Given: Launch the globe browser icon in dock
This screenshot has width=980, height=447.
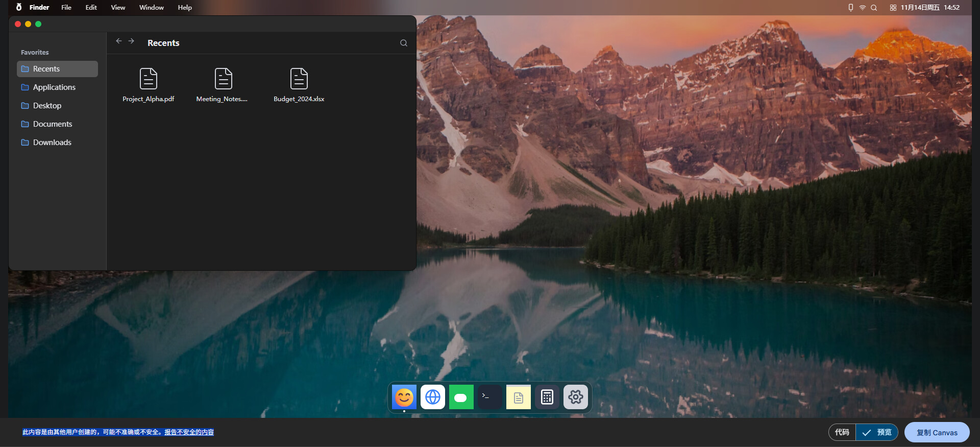Looking at the screenshot, I should 433,397.
